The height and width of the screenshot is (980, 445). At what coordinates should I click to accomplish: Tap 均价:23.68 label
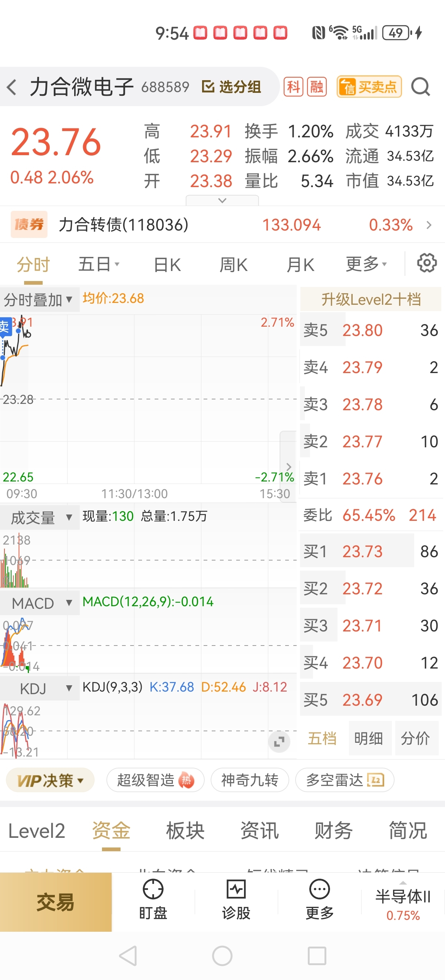click(x=113, y=298)
